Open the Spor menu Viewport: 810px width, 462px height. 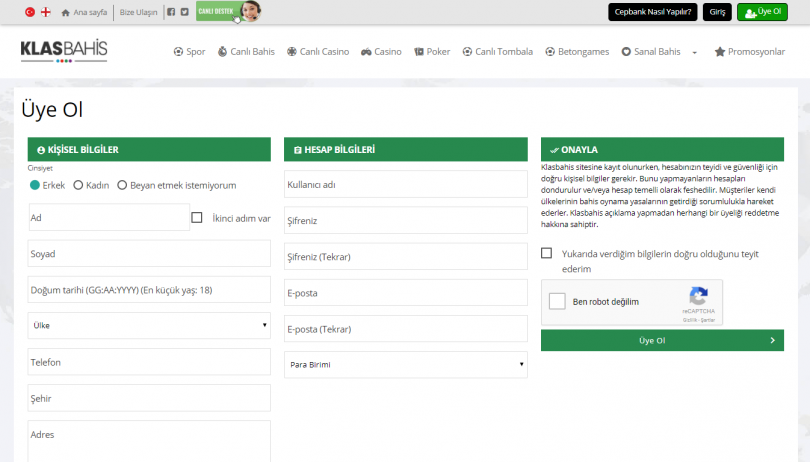tap(190, 52)
